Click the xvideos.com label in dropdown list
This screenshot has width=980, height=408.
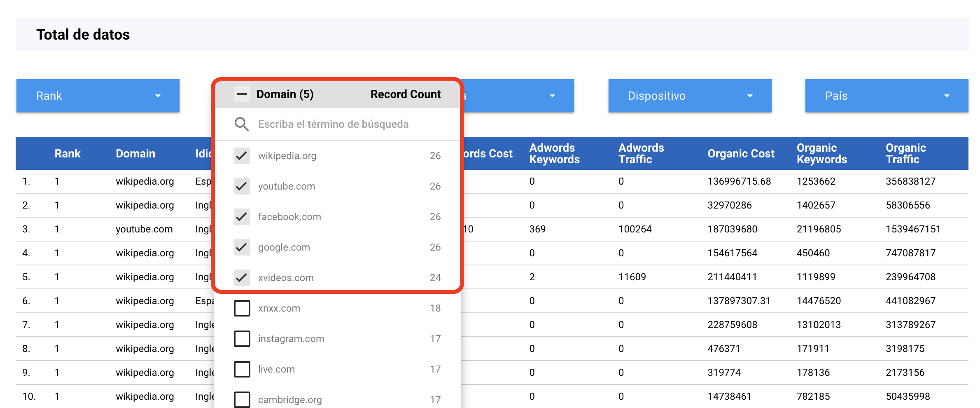click(286, 278)
